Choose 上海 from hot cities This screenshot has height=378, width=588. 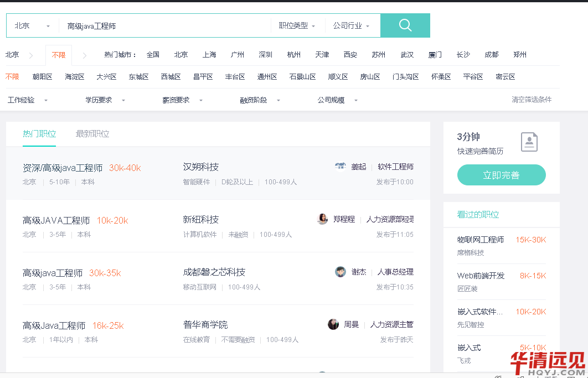coord(209,55)
